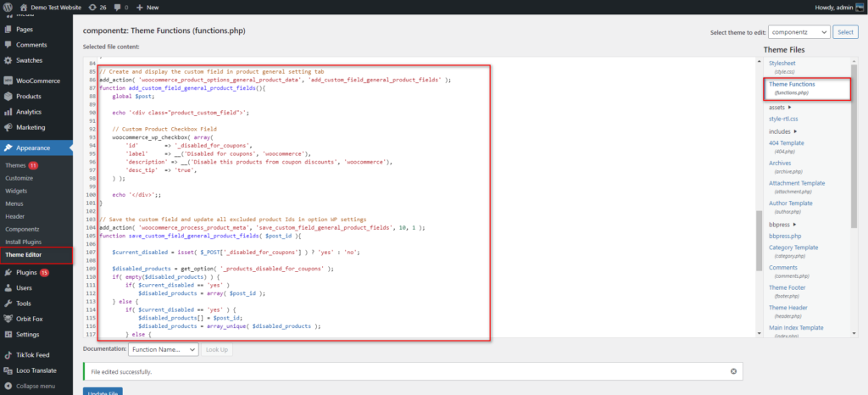Screen dimensions: 868x395
Task: Click the Orbit Fox icon
Action: [x=8, y=320]
